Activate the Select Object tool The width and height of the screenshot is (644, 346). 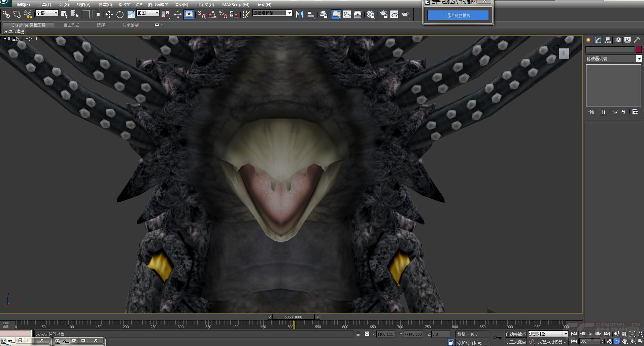click(x=64, y=14)
